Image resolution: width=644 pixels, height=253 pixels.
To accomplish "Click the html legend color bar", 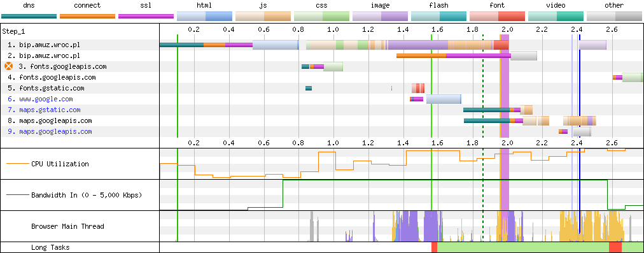I will [x=204, y=16].
